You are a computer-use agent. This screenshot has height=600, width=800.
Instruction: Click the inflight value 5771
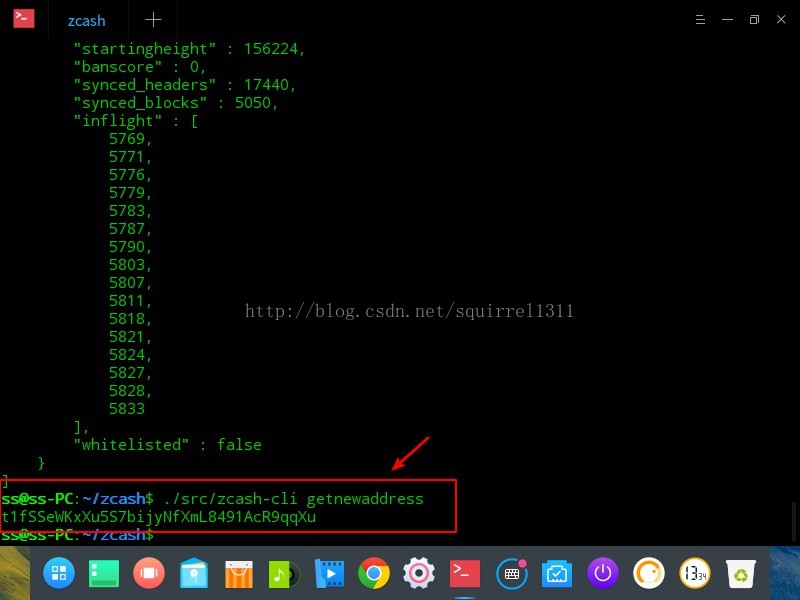coord(130,157)
